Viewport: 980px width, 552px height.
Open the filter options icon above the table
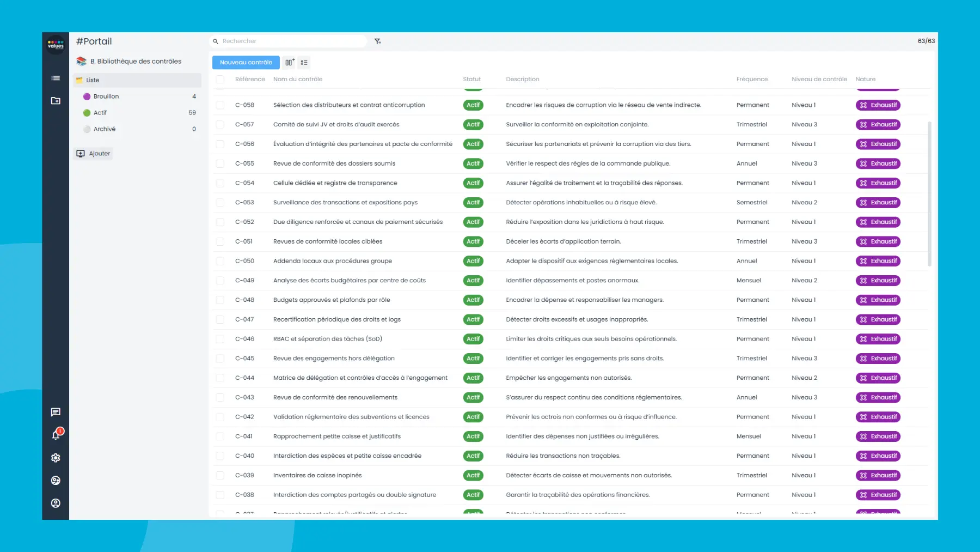pos(378,41)
